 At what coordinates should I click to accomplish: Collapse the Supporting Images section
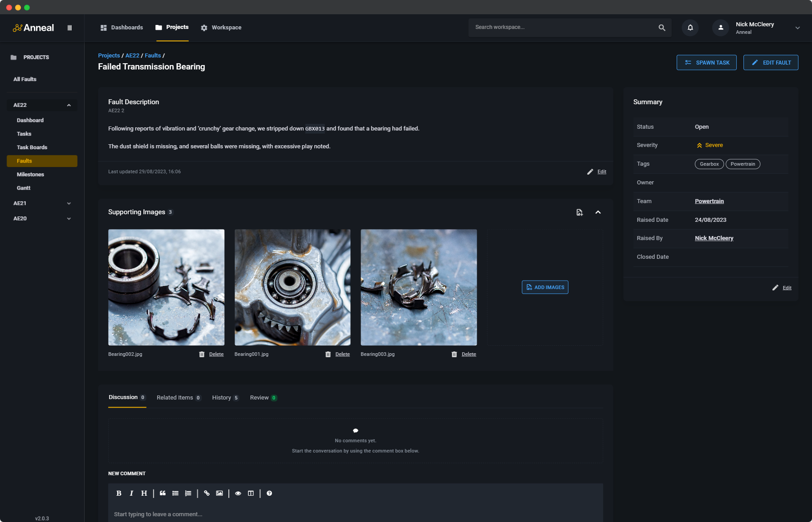pos(598,212)
